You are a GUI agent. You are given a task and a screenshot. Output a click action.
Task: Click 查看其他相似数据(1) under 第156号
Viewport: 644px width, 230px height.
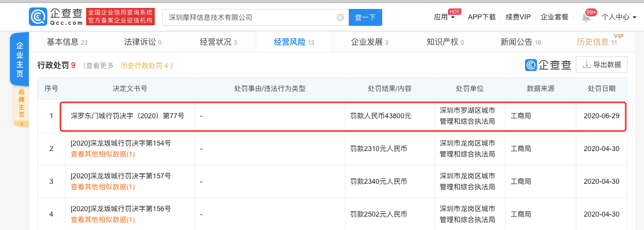point(103,220)
